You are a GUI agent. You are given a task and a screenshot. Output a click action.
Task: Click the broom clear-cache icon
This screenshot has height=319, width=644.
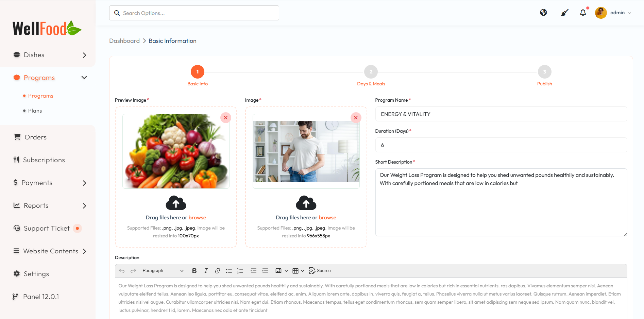(x=564, y=13)
